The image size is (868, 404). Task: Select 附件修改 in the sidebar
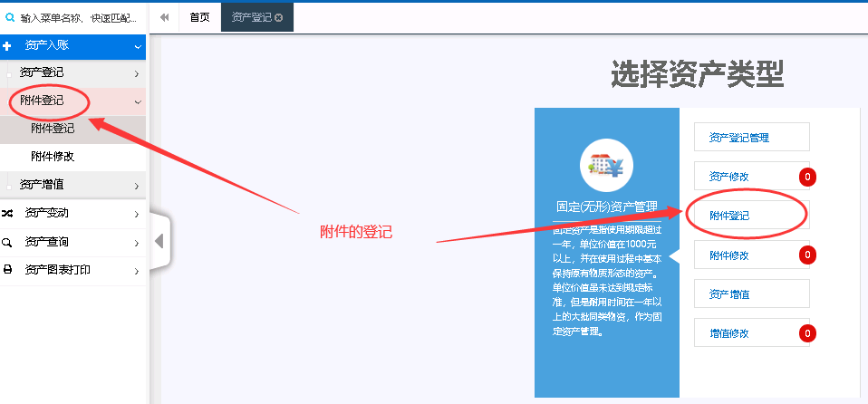click(x=53, y=157)
